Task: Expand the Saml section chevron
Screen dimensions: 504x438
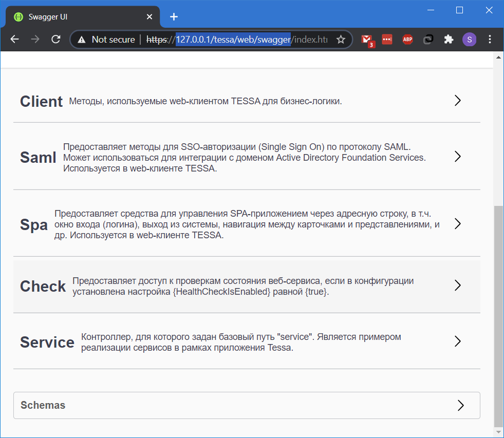Action: [458, 157]
